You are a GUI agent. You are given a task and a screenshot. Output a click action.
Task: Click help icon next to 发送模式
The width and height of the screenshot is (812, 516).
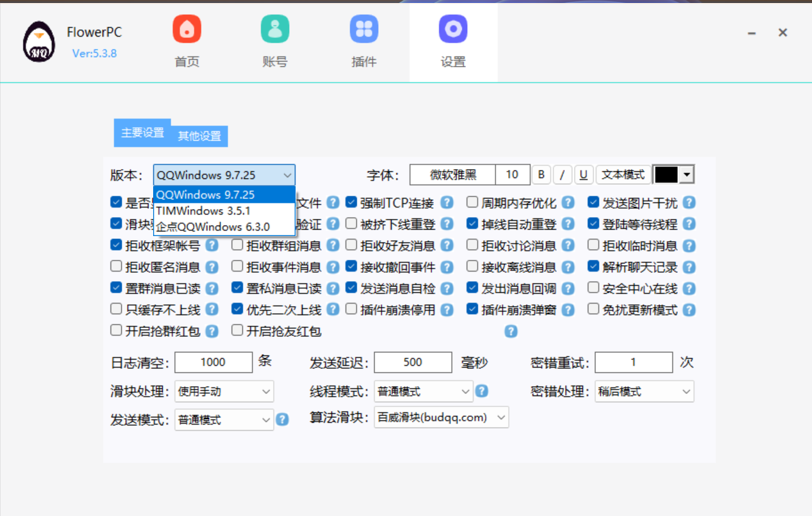pos(283,420)
